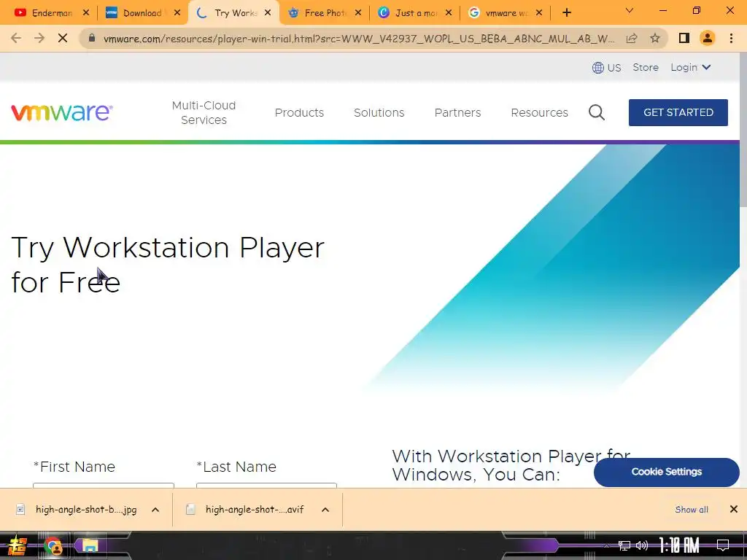Open the downloaded high-angle-shot avif file
747x560 pixels.
(x=255, y=510)
